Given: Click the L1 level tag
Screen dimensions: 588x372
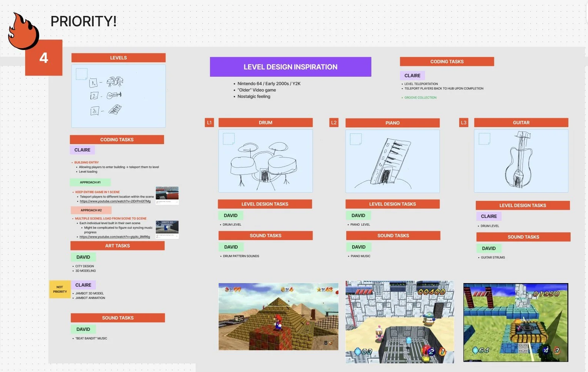Looking at the screenshot, I should coord(210,123).
